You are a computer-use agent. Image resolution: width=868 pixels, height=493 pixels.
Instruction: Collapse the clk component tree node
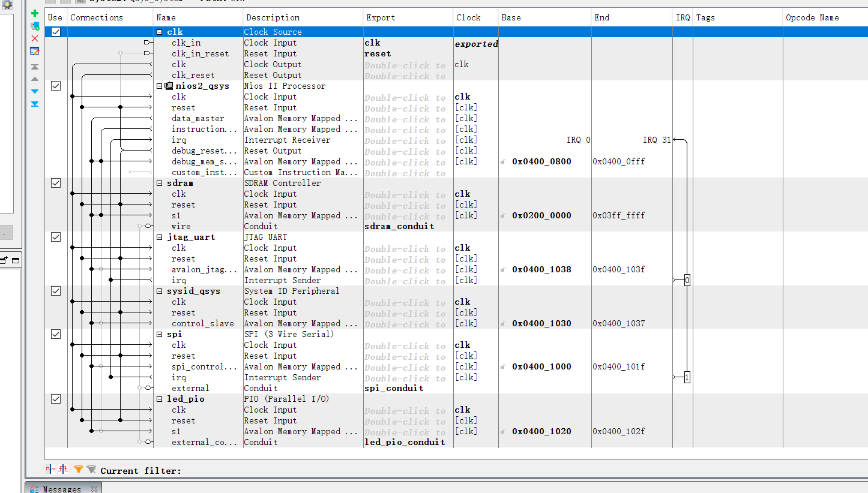[x=160, y=32]
